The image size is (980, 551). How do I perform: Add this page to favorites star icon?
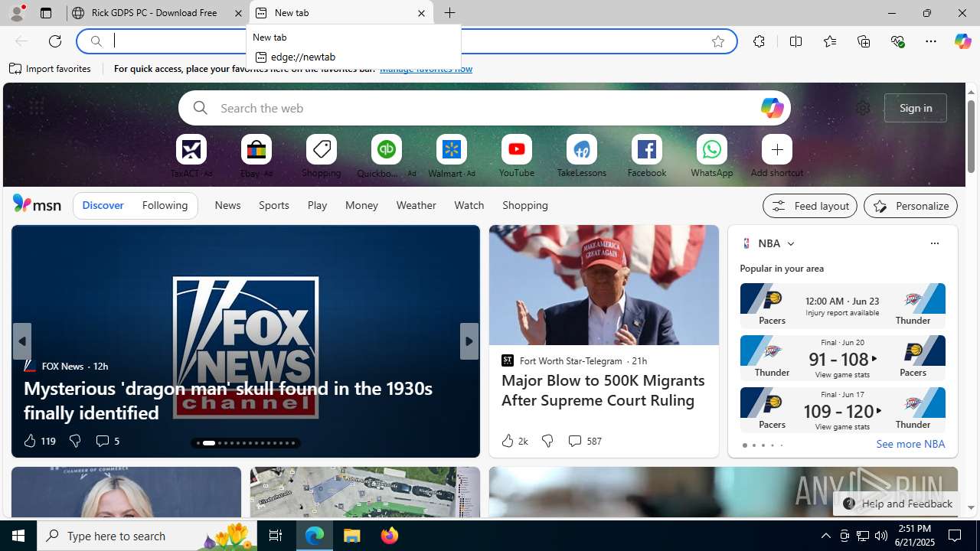pyautogui.click(x=717, y=41)
